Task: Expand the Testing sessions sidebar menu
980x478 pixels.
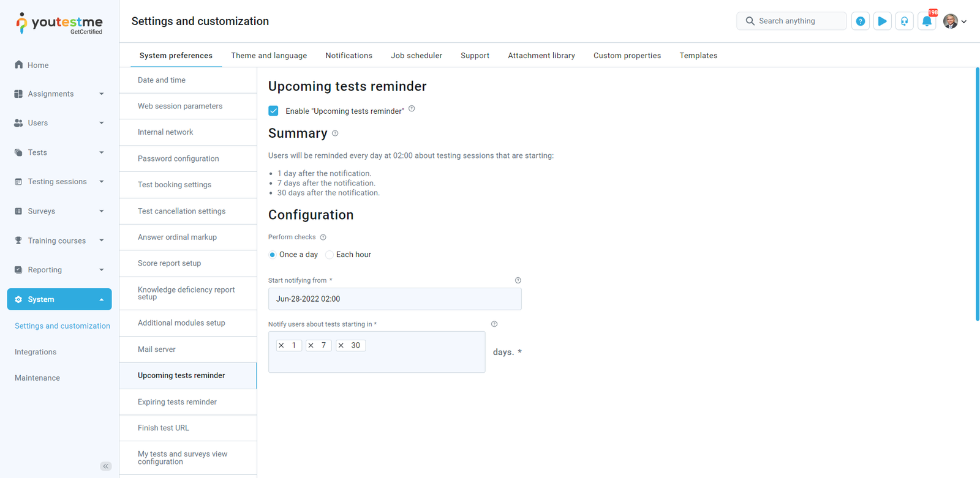Action: [59, 182]
